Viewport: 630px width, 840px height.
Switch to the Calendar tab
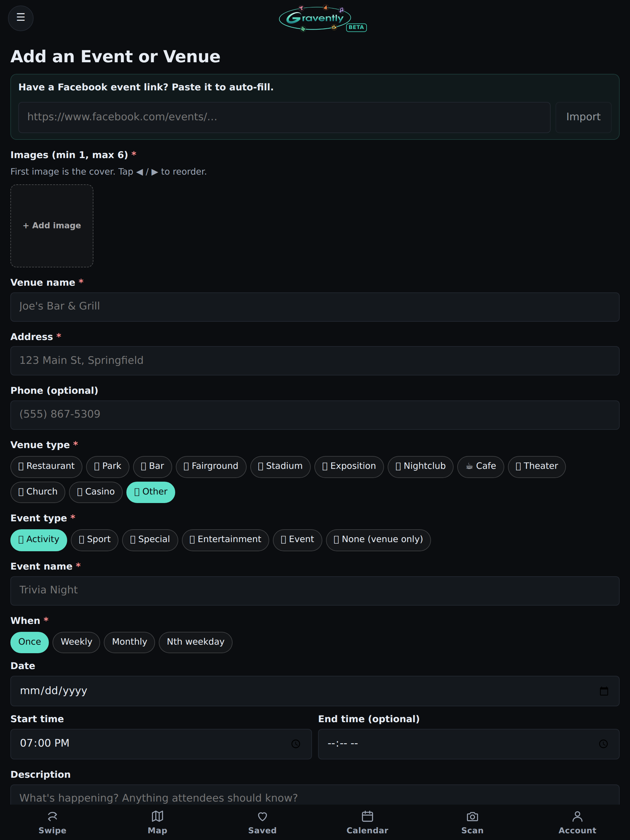(367, 822)
